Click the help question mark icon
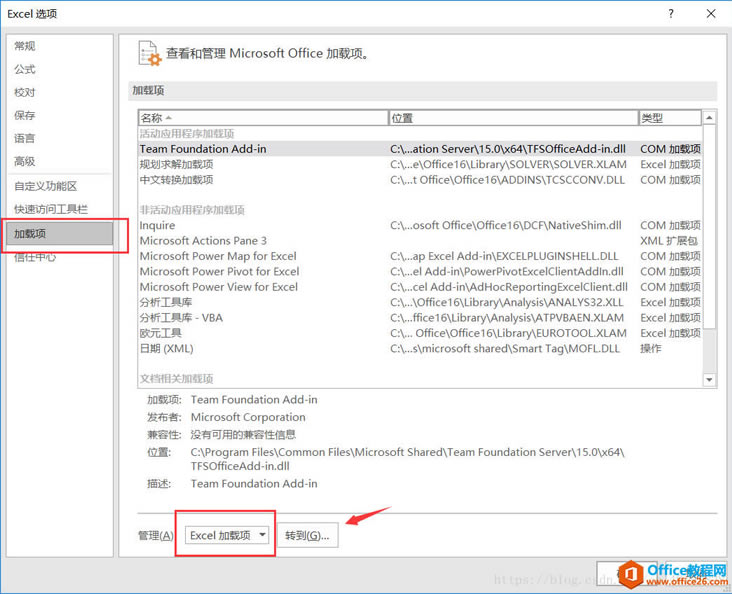The image size is (732, 594). [x=671, y=14]
